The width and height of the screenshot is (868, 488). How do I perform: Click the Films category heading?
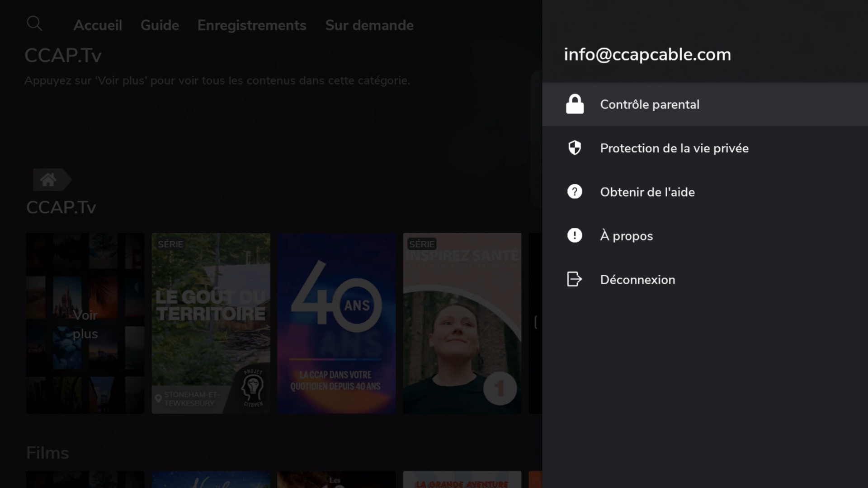coord(47,453)
